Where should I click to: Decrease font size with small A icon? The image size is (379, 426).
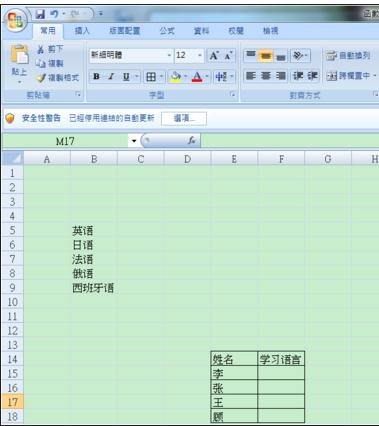click(x=228, y=56)
